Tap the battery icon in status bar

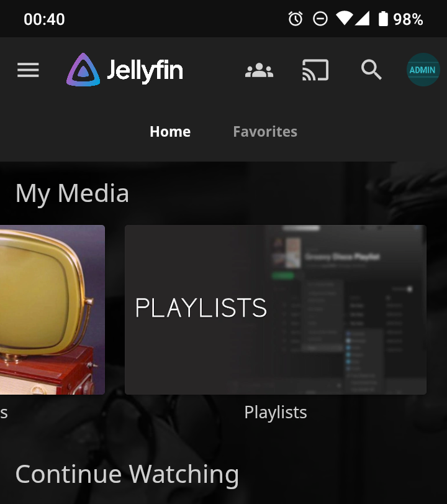383,19
